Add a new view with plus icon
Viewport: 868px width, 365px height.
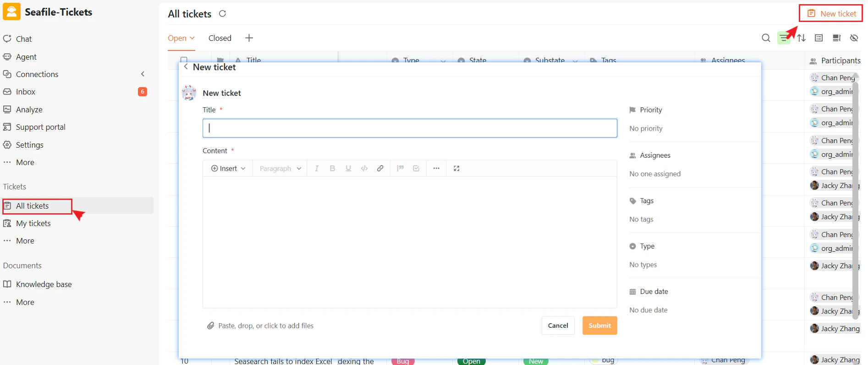[x=249, y=38]
